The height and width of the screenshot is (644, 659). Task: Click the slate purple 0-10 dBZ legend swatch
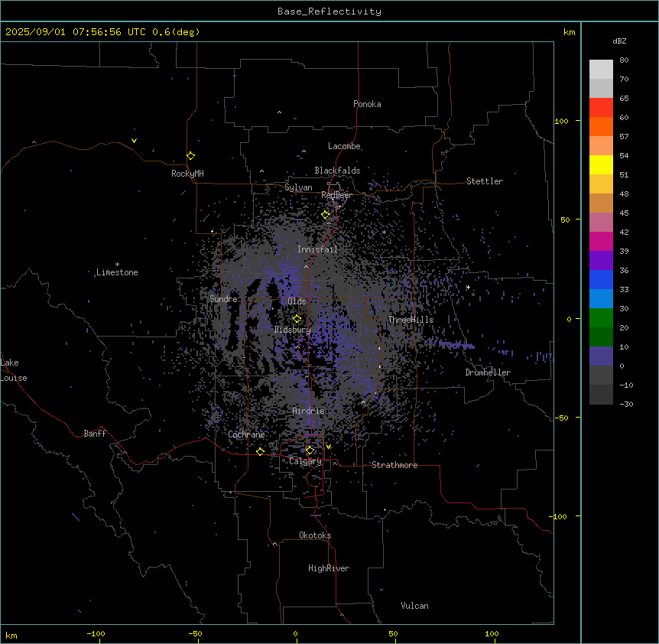(601, 356)
